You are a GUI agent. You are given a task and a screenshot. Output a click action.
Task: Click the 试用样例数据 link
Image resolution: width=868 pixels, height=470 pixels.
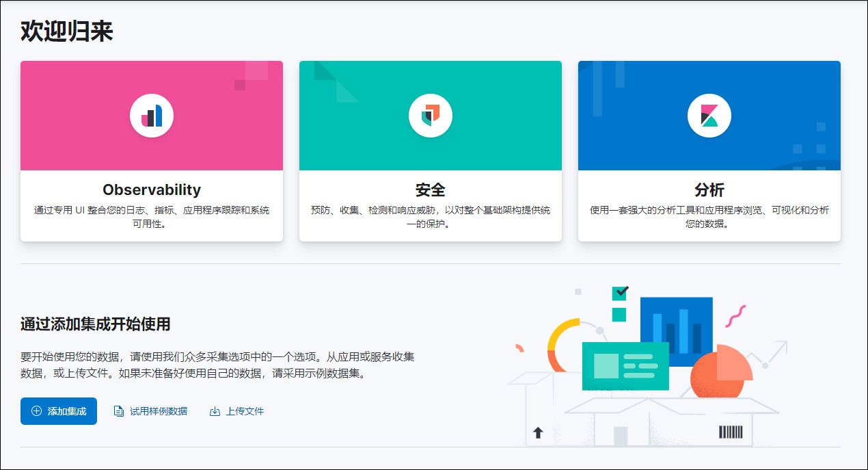pos(150,411)
